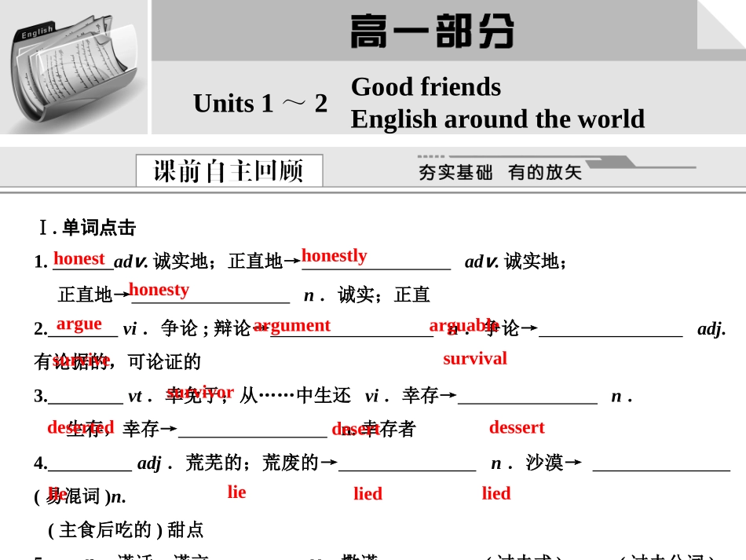The height and width of the screenshot is (560, 746).
Task: Click the red answer survivor
Action: point(199,392)
